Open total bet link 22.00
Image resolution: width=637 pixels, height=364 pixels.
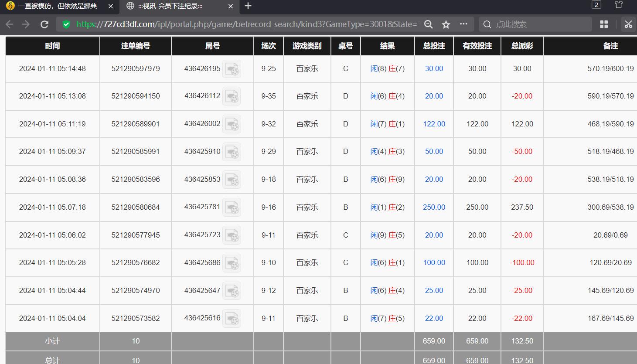(434, 319)
